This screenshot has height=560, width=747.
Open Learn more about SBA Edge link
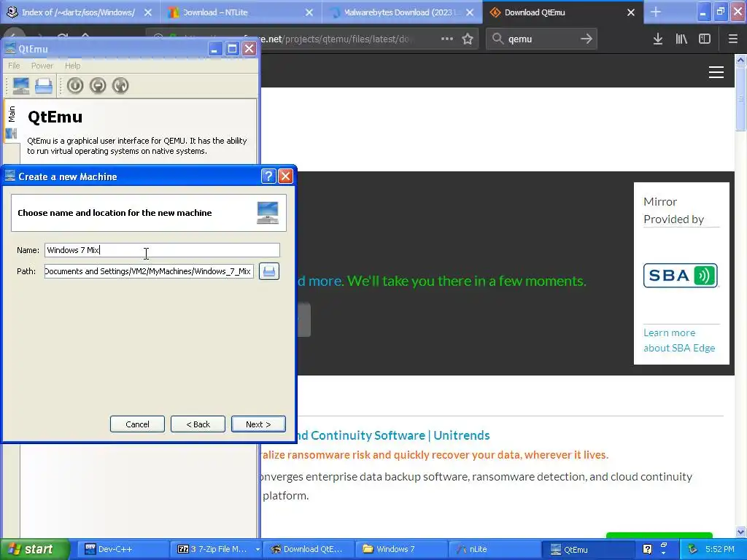click(679, 340)
